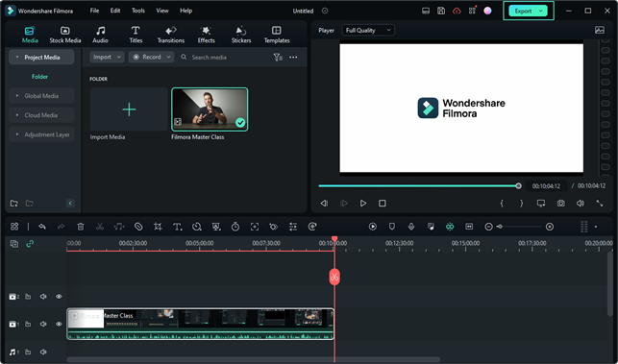The image size is (618, 364).
Task: Open the layout mode icon in title bar
Action: point(426,11)
